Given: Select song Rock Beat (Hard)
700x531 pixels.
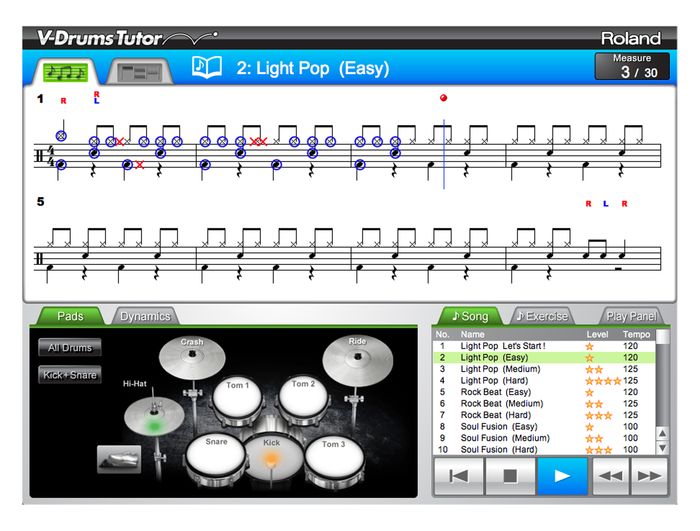Looking at the screenshot, I should click(544, 415).
